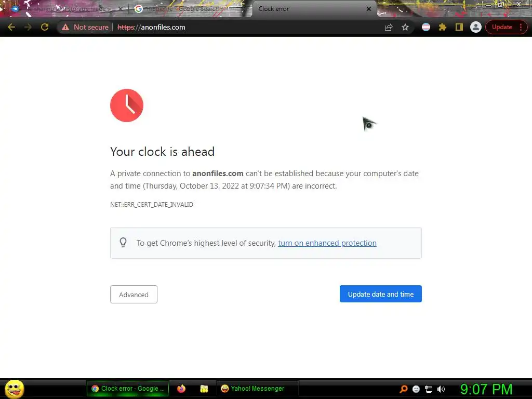This screenshot has height=399, width=532.
Task: Open Chrome's three-dot menu
Action: [x=521, y=27]
